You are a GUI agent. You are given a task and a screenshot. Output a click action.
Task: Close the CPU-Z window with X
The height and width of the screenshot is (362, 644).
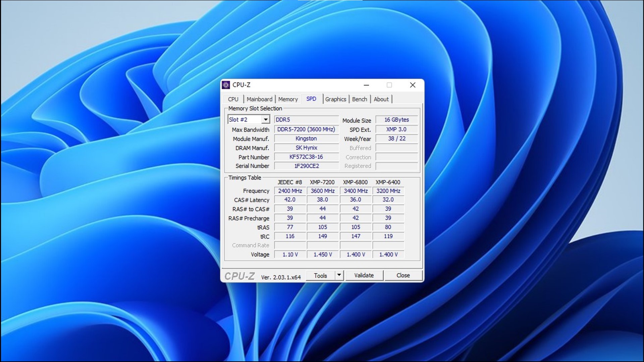coord(413,85)
